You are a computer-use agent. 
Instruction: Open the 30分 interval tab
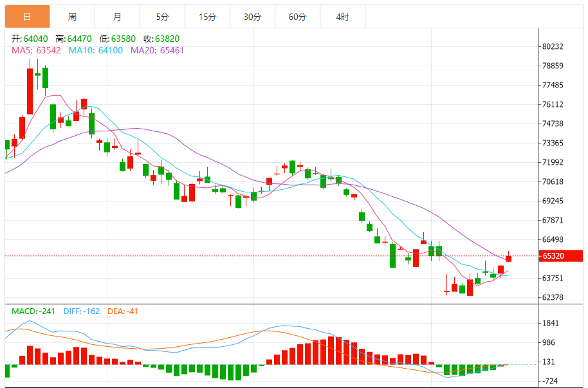click(252, 17)
